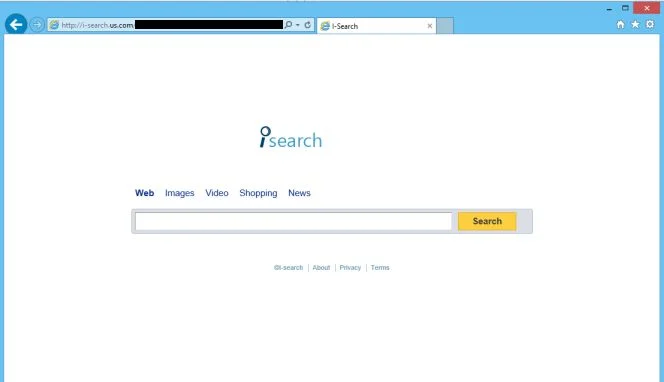Switch to the News search category
664x382 pixels.
pyautogui.click(x=299, y=193)
